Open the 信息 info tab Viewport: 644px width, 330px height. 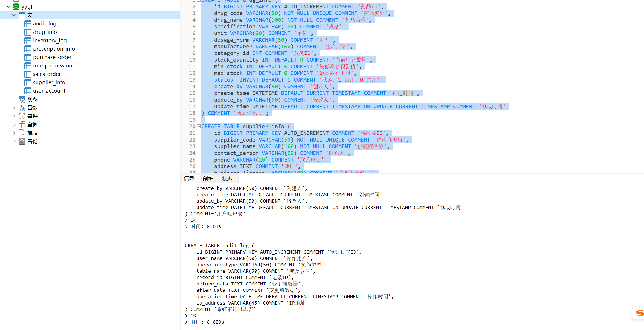189,178
